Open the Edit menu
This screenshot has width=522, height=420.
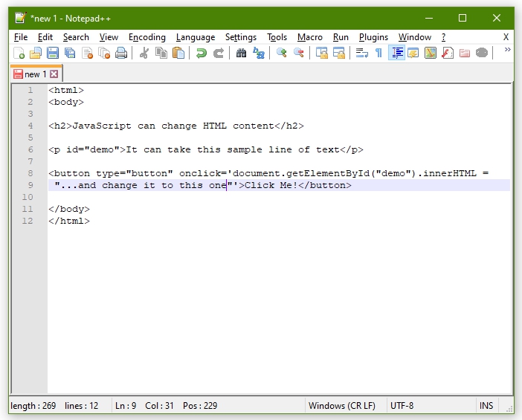45,37
